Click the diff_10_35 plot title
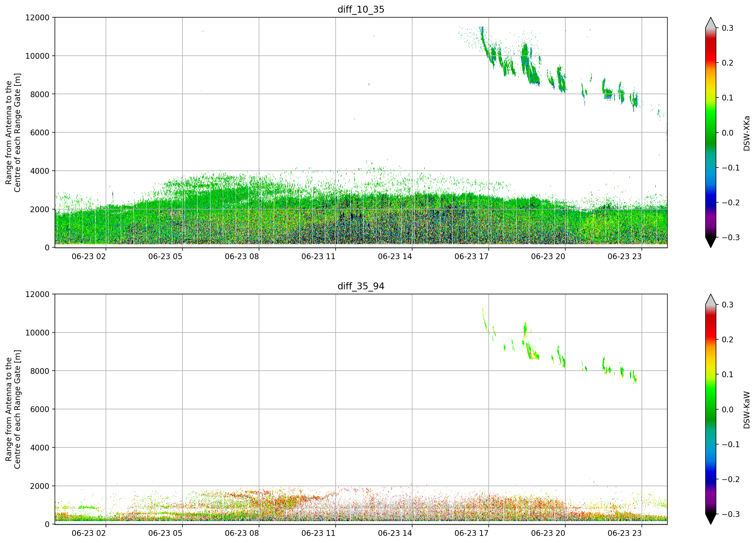 pyautogui.click(x=361, y=9)
